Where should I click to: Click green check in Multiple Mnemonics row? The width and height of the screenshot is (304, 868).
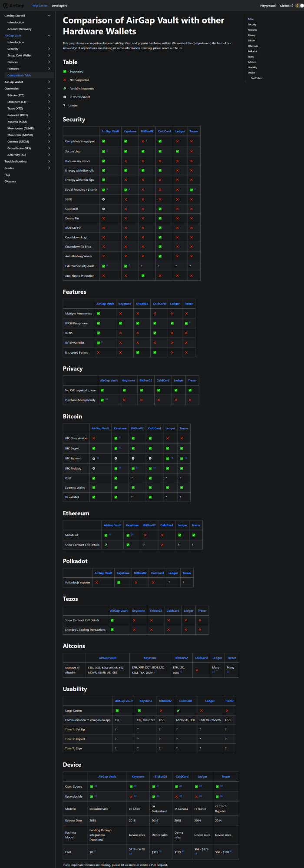point(98,313)
